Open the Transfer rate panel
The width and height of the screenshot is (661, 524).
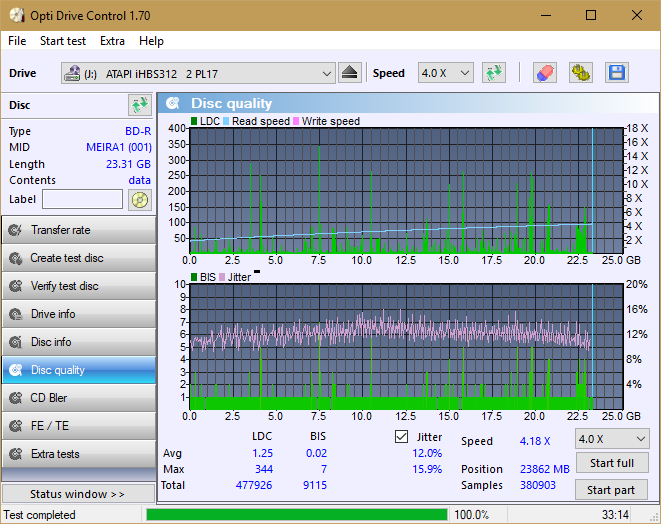click(x=78, y=230)
